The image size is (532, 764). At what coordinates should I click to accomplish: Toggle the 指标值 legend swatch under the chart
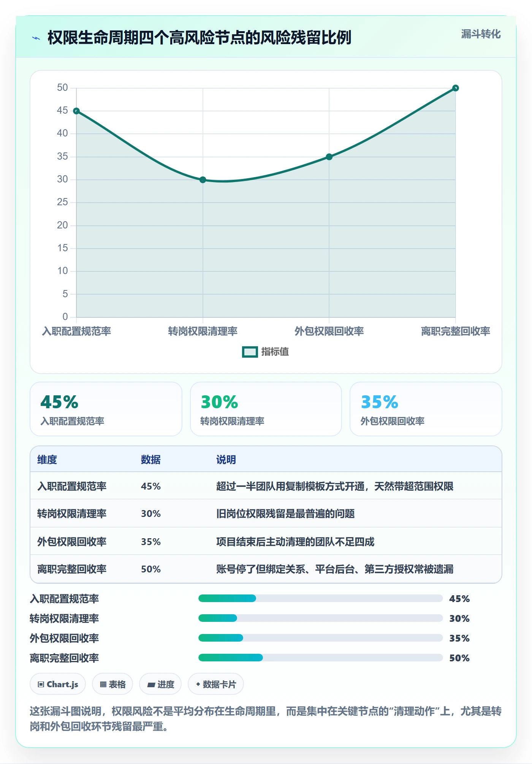(x=250, y=352)
